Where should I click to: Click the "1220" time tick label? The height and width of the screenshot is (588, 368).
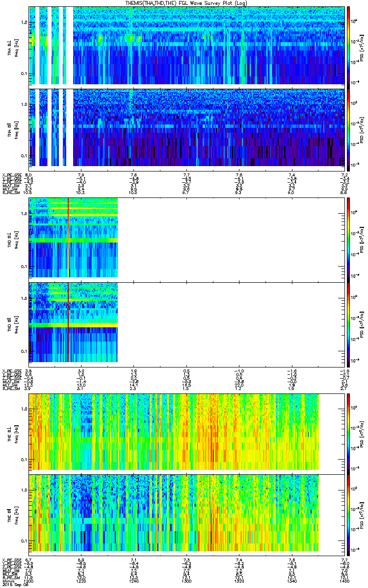81,581
